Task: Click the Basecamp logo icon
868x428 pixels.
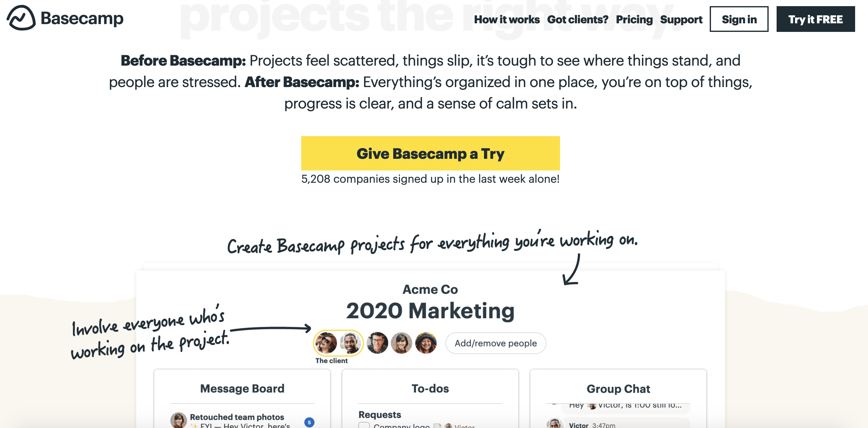Action: 21,18
